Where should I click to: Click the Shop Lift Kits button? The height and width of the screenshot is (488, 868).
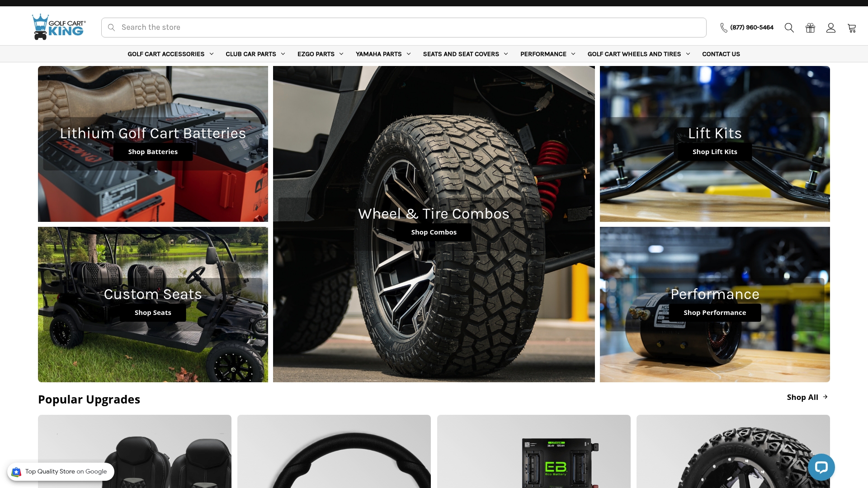pyautogui.click(x=714, y=152)
